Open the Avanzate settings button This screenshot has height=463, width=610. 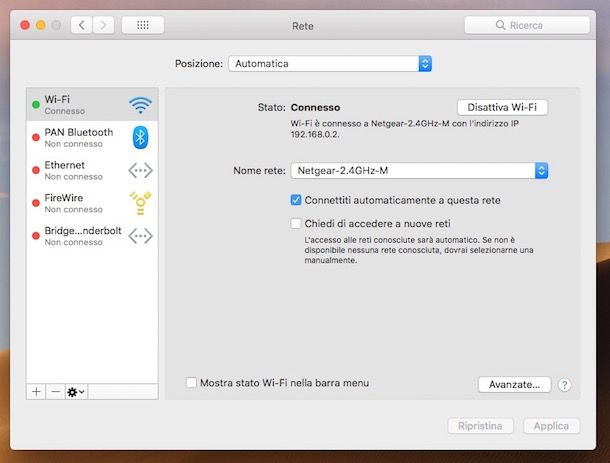click(514, 384)
